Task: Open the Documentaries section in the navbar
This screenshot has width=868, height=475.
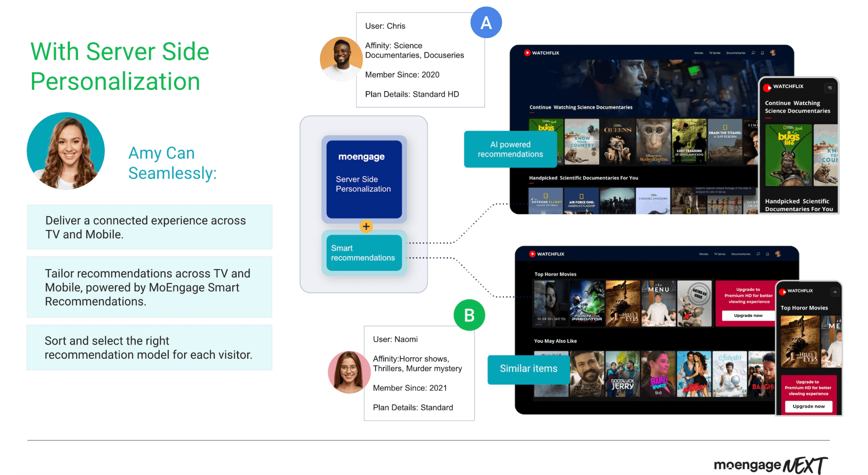Action: [736, 53]
